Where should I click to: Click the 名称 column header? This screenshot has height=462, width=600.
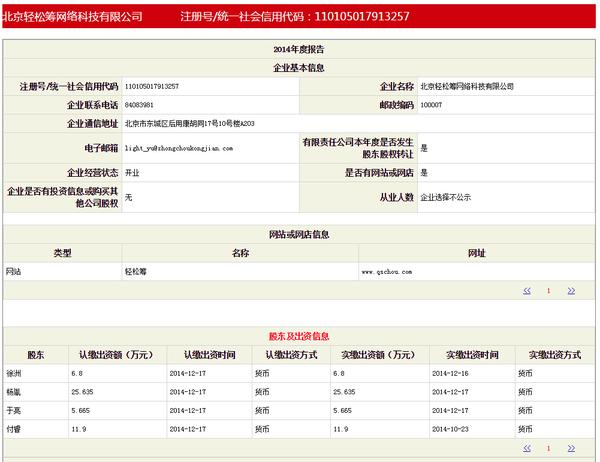[240, 253]
